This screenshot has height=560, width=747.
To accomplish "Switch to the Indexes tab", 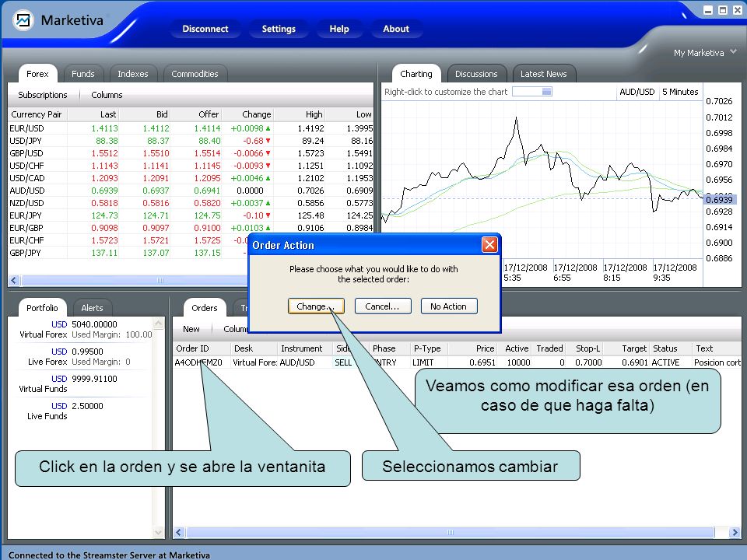I will 133,74.
